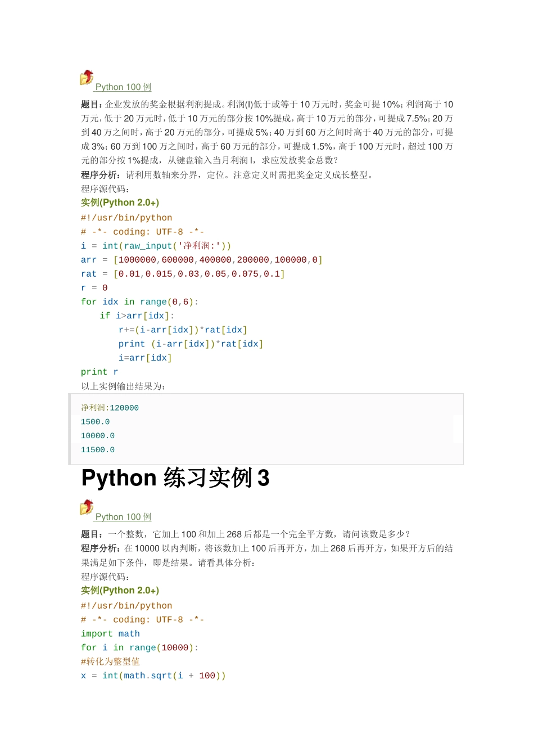This screenshot has height=756, width=534.
Task: Click the 程序分析 line starting 在10000以内判断
Action: pos(267,555)
